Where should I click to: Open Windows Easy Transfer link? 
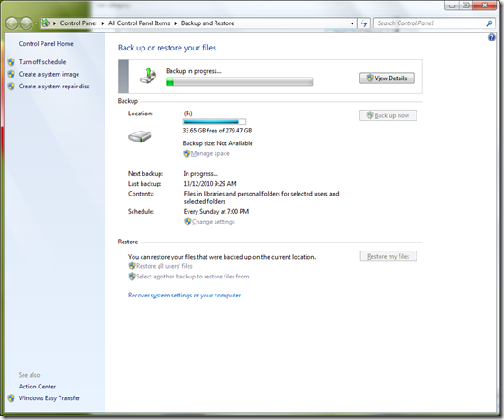(x=50, y=398)
